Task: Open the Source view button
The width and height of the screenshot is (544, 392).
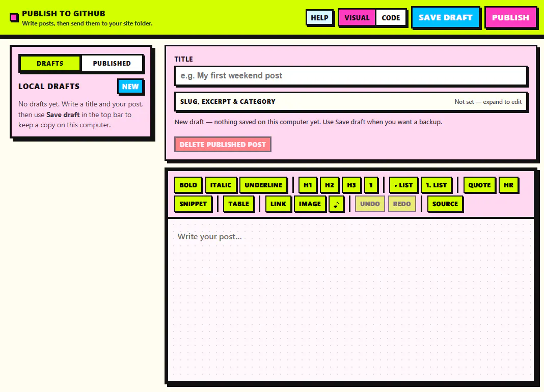Action: pyautogui.click(x=445, y=204)
